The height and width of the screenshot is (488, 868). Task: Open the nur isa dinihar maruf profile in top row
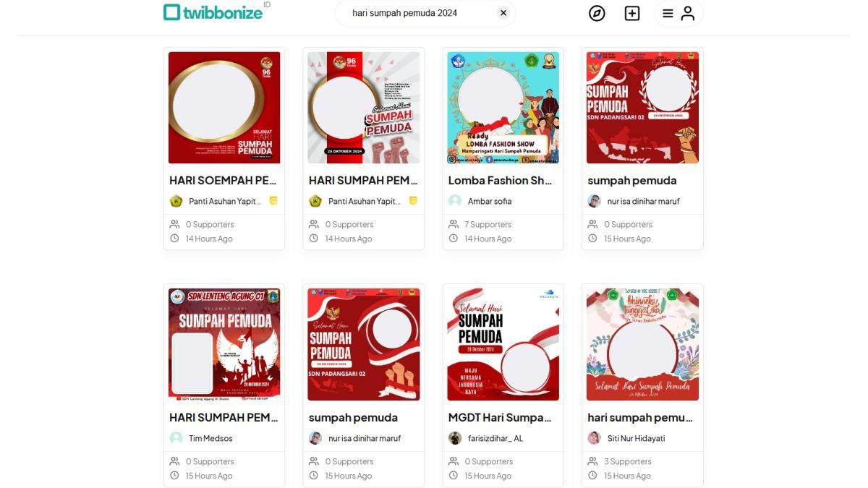643,201
